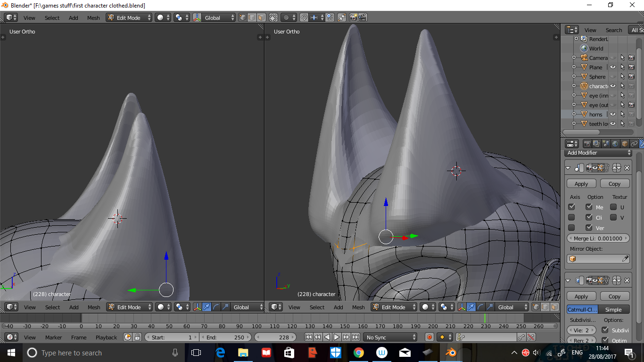The height and width of the screenshot is (362, 644).
Task: Open Mesh menu in top header
Action: coord(93,18)
